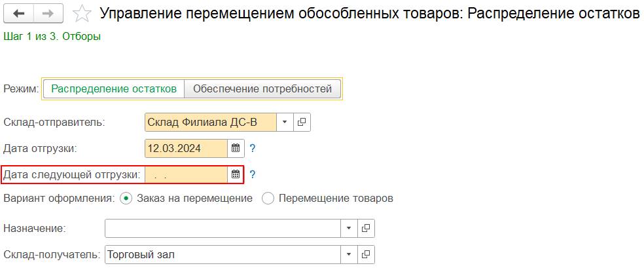The height and width of the screenshot is (268, 644).
Task: Switch to Обеспечение потребностей mode
Action: pyautogui.click(x=262, y=89)
